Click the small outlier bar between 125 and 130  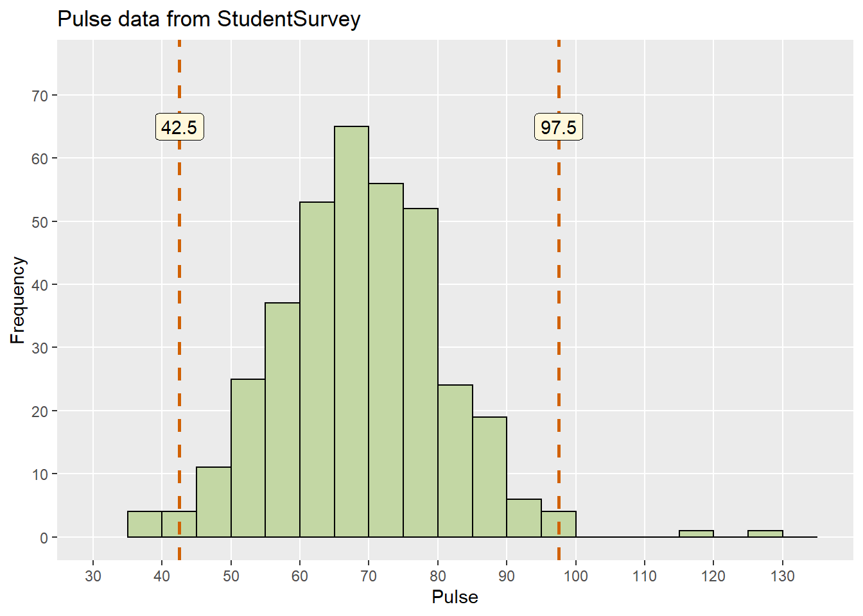point(765,534)
